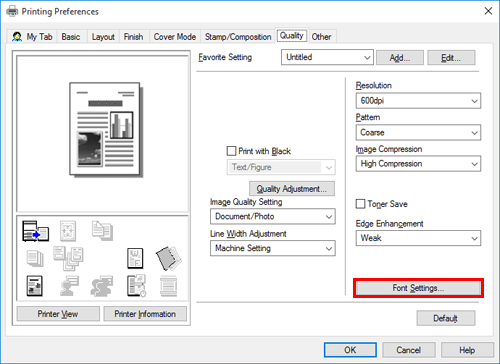500x364 pixels.
Task: Click the page preview thumbnail
Action: tap(106, 129)
